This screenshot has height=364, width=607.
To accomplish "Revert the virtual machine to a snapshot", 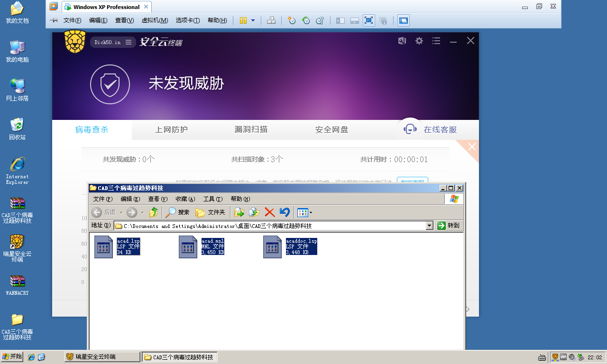I will tap(306, 20).
